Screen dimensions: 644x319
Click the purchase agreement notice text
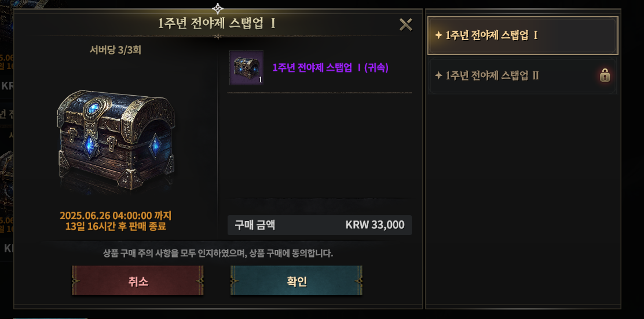[x=218, y=253]
